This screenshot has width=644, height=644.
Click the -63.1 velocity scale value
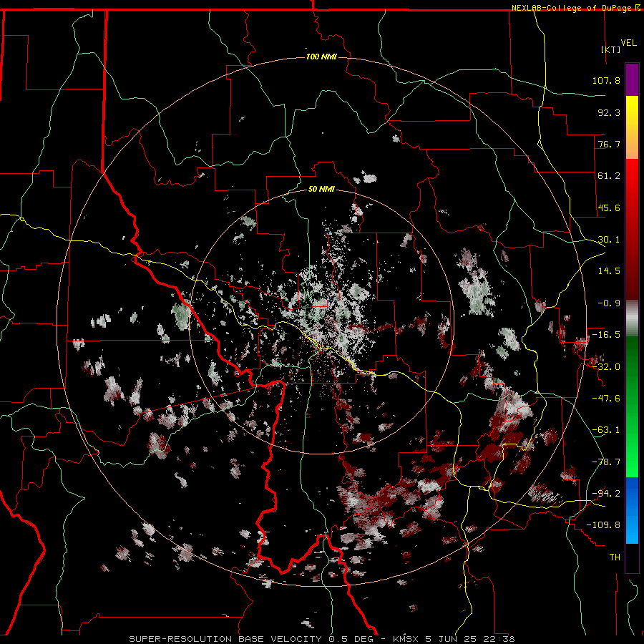coord(606,430)
